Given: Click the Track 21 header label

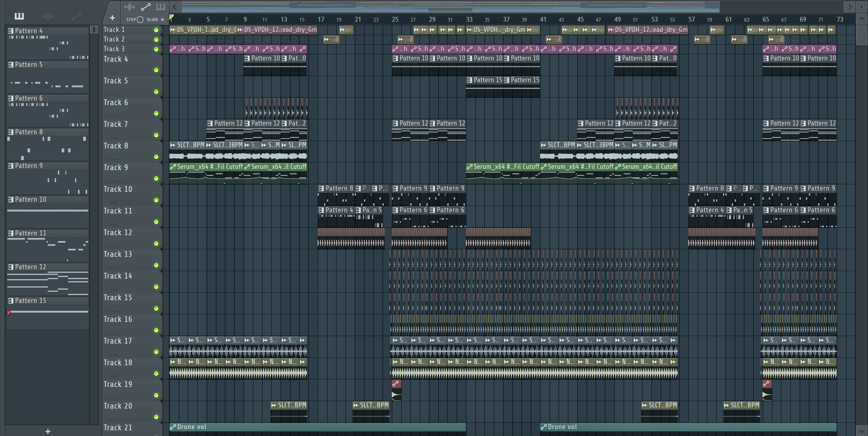Looking at the screenshot, I should [118, 428].
